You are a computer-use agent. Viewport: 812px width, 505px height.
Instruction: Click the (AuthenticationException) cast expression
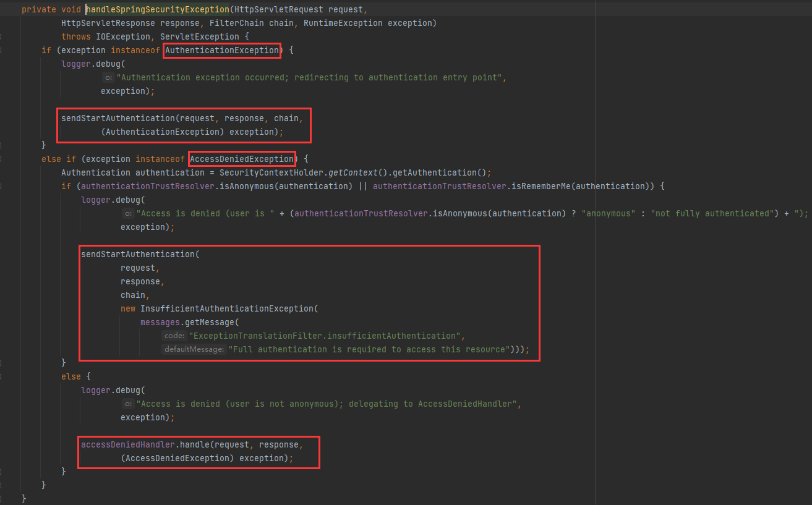163,132
